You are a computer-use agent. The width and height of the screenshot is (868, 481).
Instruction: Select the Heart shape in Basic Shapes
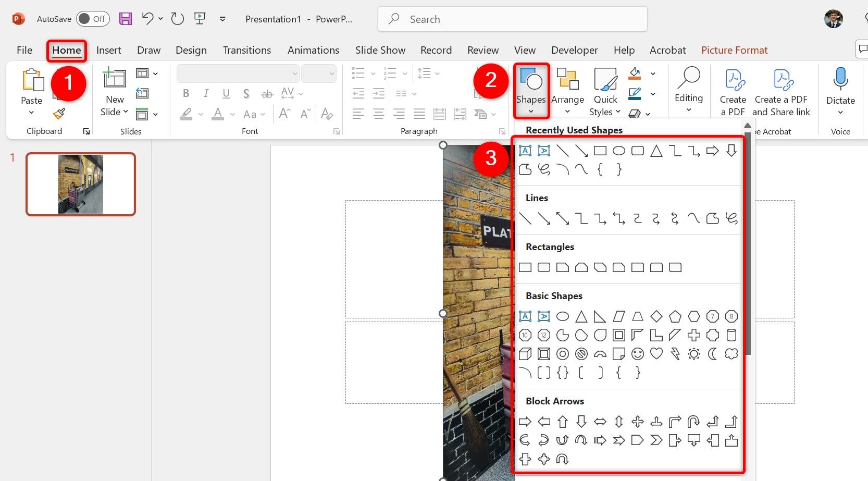tap(656, 354)
